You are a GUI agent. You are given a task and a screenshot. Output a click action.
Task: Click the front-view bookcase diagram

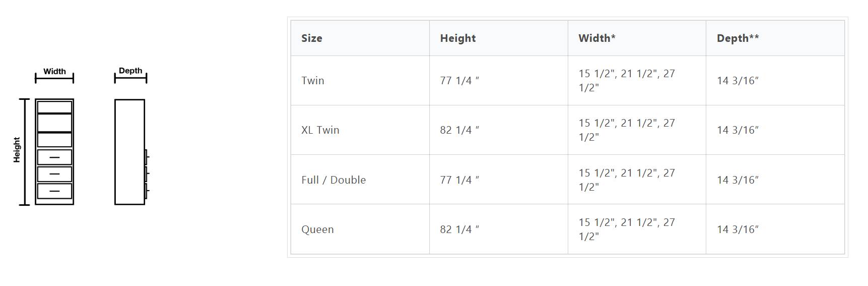coord(54,151)
